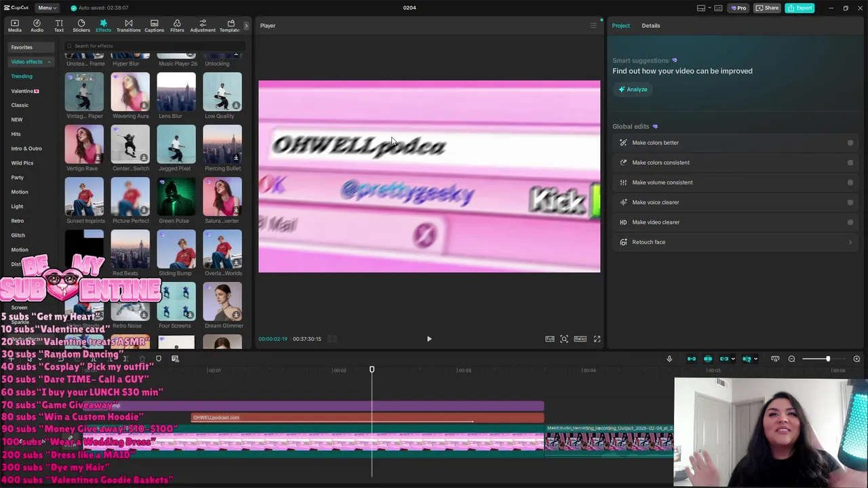Toggle main track magnet on timeline
868x488 pixels.
point(692,359)
